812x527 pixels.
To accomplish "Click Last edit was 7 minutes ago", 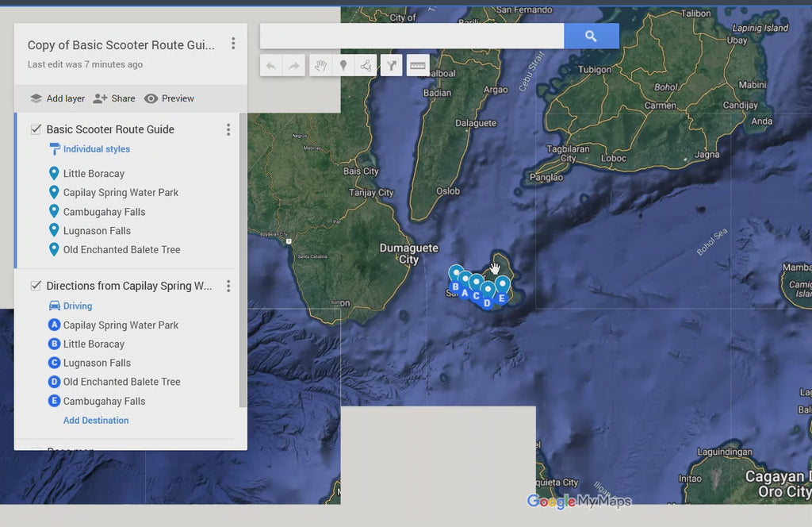I will (x=85, y=65).
